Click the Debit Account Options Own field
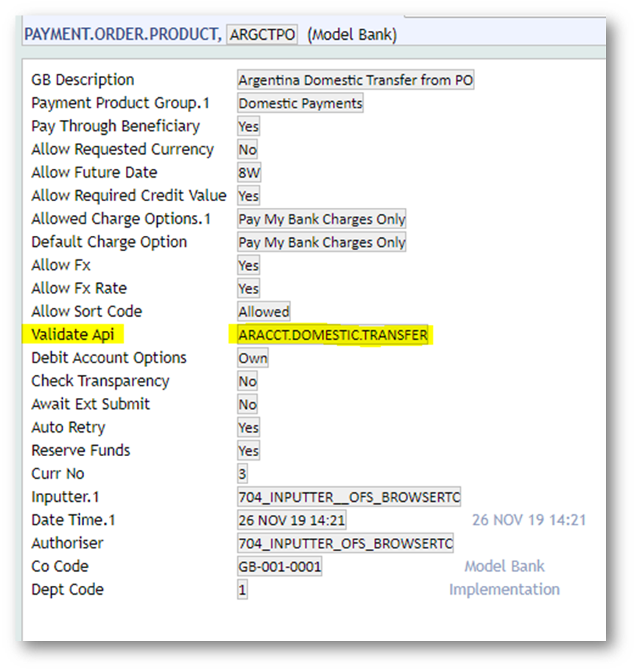 [253, 358]
